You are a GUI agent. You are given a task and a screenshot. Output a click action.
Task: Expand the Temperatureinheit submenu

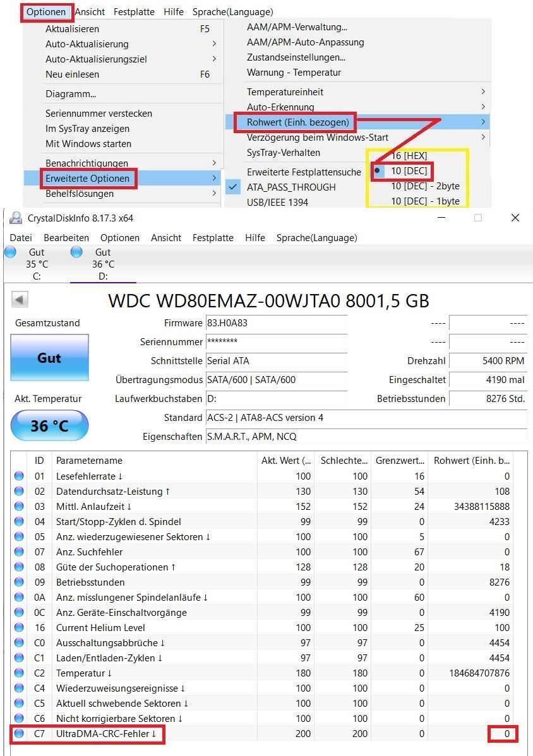(x=483, y=92)
